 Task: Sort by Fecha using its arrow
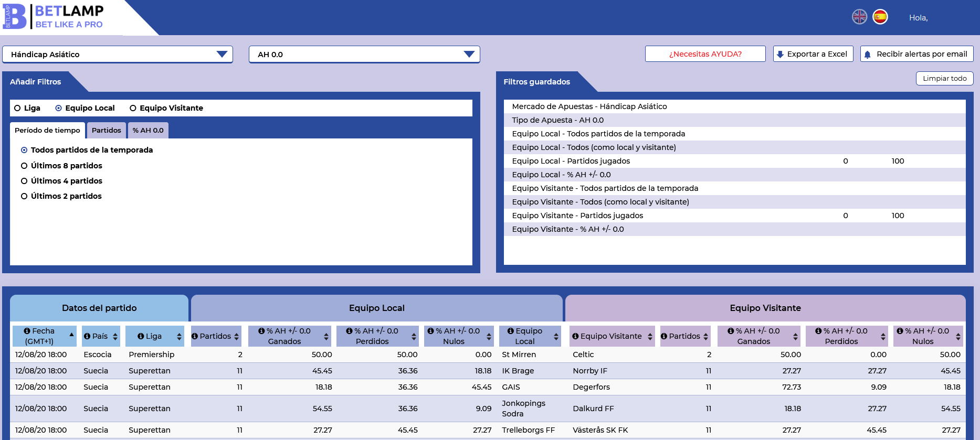tap(71, 334)
